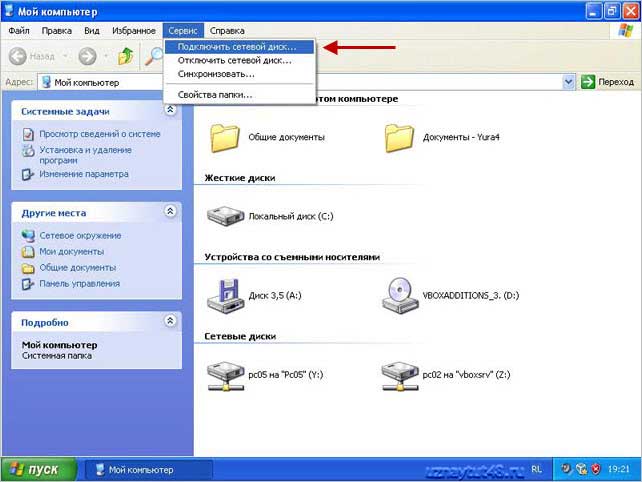Screen dimensions: 642x482
Task: Click the clock showing 19:21
Action: pos(619,469)
